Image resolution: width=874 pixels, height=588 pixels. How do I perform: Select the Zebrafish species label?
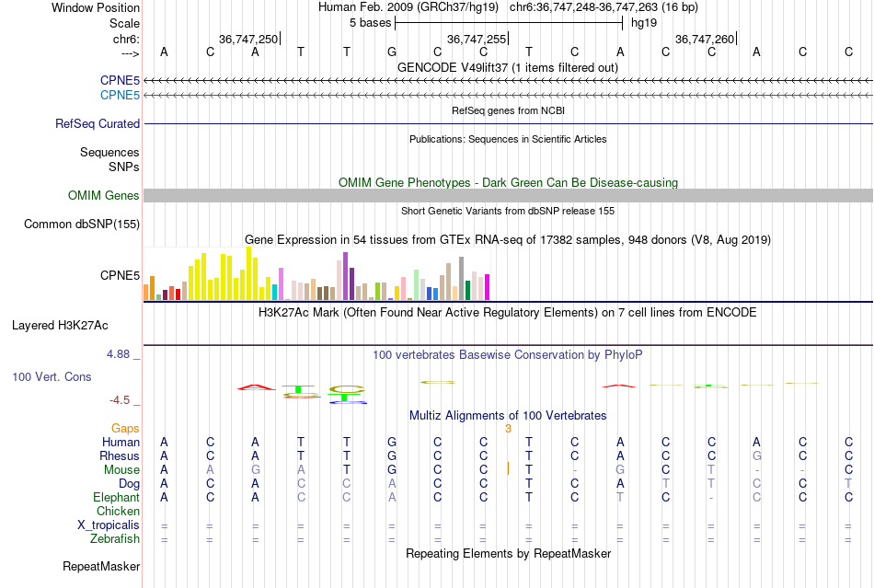tap(115, 539)
